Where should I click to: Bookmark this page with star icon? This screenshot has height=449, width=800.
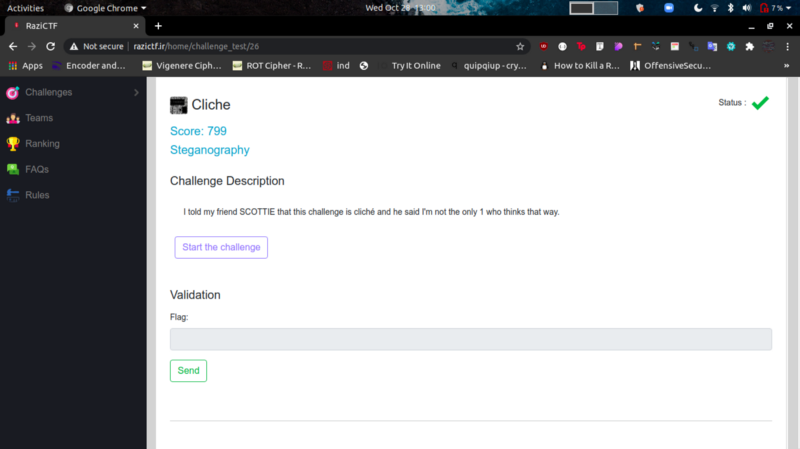(520, 46)
